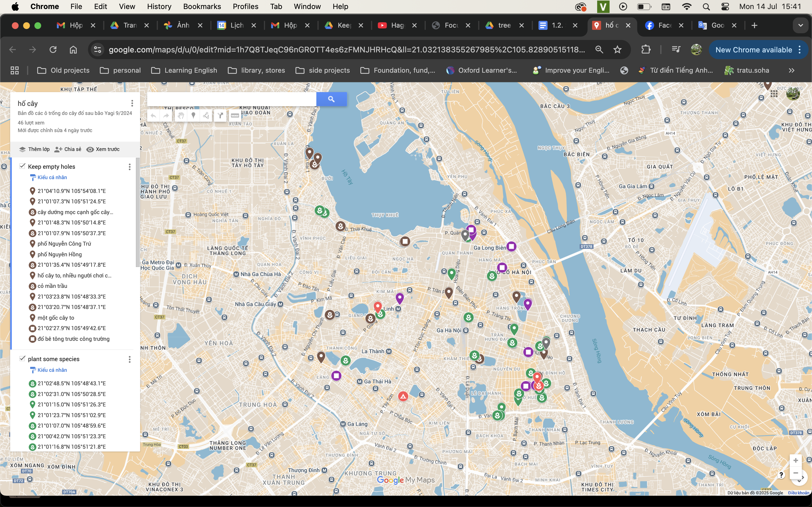This screenshot has height=507, width=812.
Task: Uncheck the "Keep empty holes" layer checkbox
Action: point(23,166)
